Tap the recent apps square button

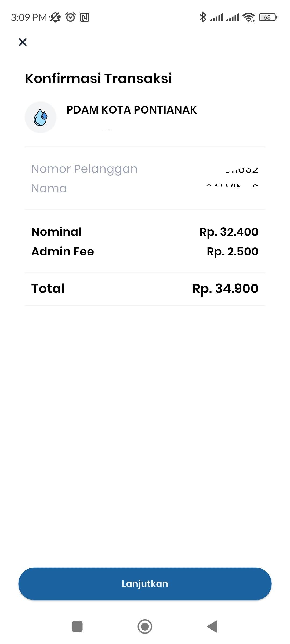coord(77,627)
